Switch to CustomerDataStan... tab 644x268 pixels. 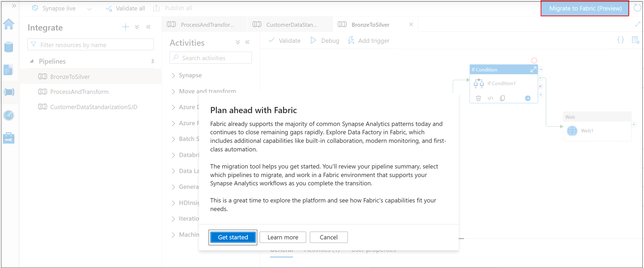pos(290,25)
